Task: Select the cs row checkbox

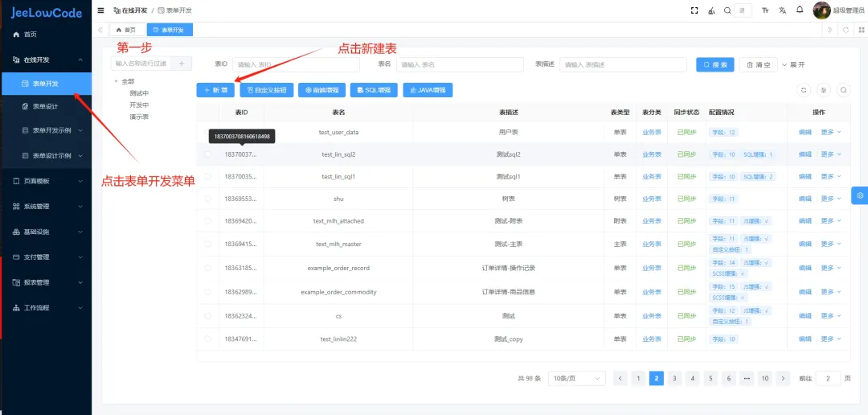Action: 207,316
